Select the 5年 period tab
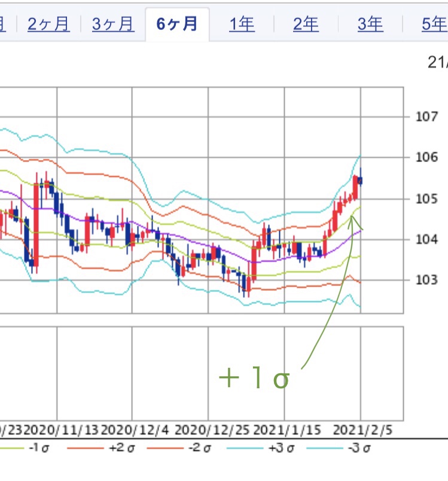 click(x=433, y=24)
